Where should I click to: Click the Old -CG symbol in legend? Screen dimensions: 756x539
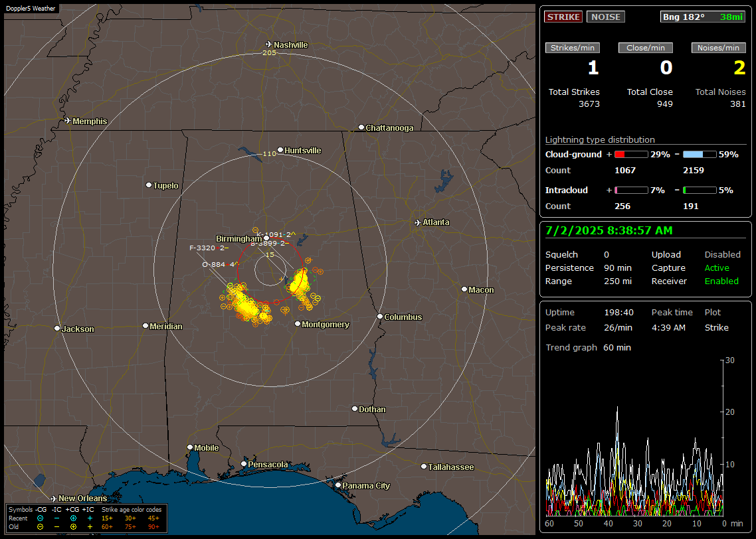pyautogui.click(x=40, y=527)
